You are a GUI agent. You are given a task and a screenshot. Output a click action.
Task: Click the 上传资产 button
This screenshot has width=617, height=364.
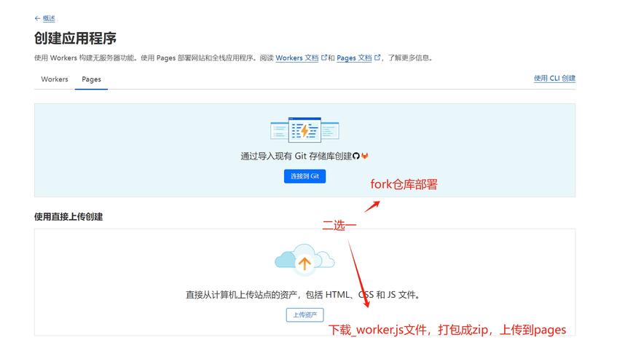click(305, 315)
